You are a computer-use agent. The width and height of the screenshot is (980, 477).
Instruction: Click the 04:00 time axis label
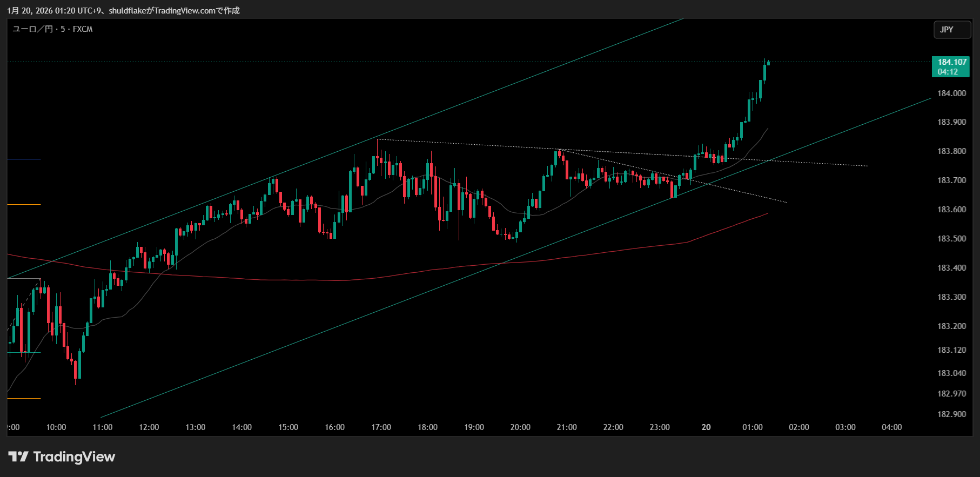(x=891, y=427)
